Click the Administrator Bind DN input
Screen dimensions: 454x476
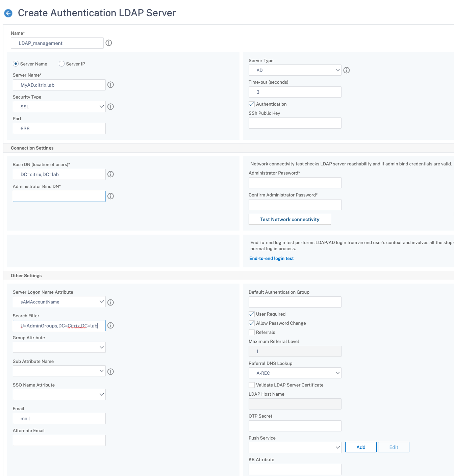tap(59, 196)
